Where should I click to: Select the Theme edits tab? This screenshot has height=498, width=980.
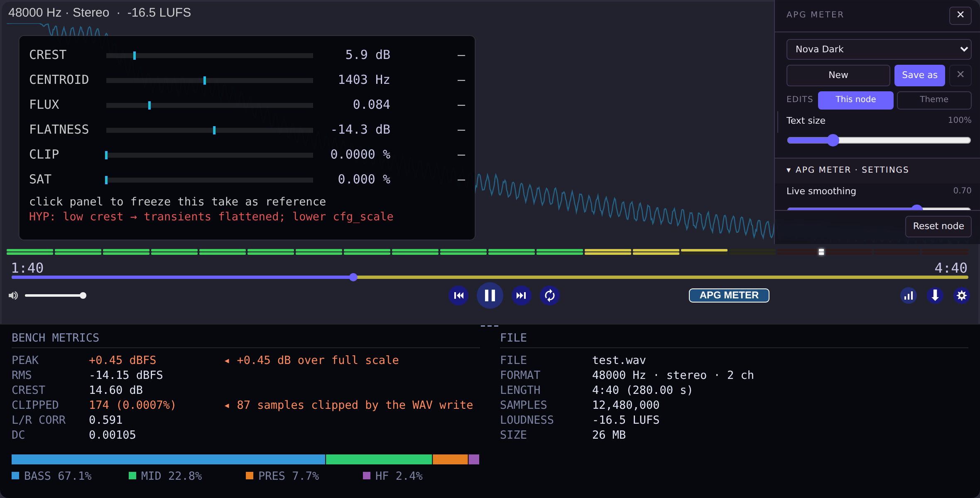(934, 100)
